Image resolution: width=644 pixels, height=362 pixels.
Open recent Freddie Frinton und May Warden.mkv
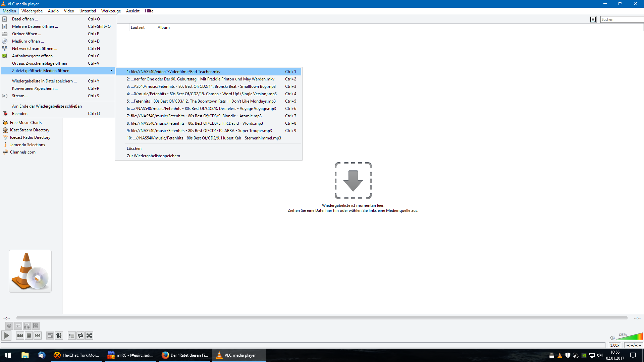pos(208,79)
